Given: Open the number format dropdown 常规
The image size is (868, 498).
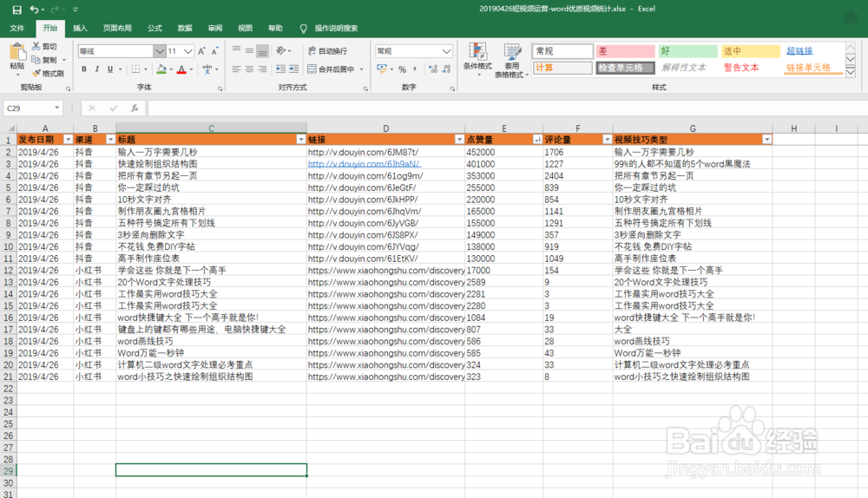Looking at the screenshot, I should (447, 51).
